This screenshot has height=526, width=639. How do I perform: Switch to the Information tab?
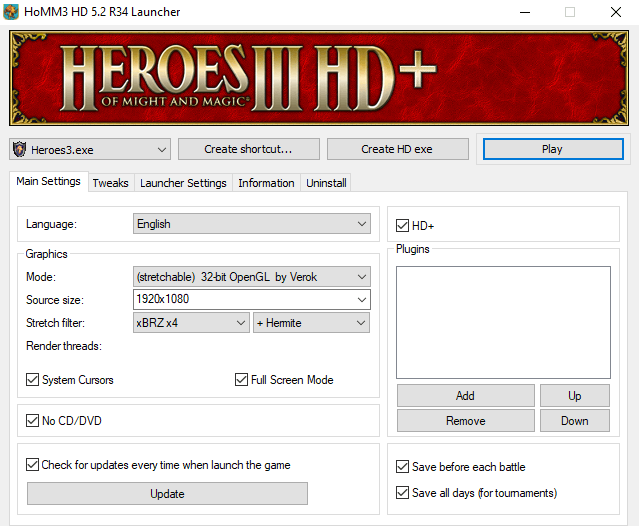tap(266, 183)
